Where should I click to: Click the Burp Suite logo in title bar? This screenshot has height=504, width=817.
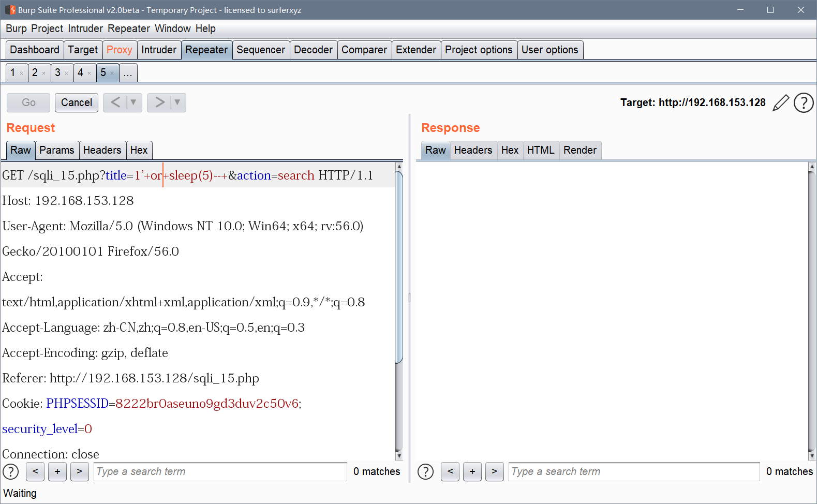(10, 10)
